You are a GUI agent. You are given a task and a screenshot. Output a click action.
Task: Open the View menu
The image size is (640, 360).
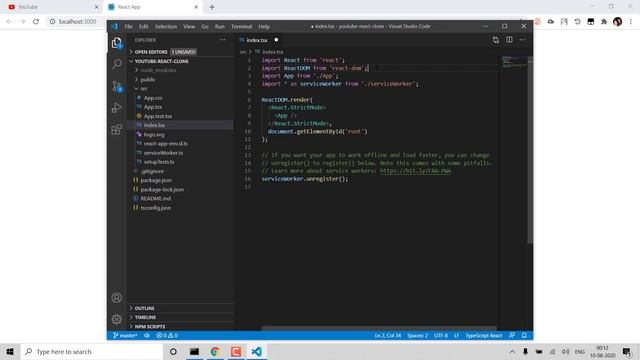(x=189, y=26)
